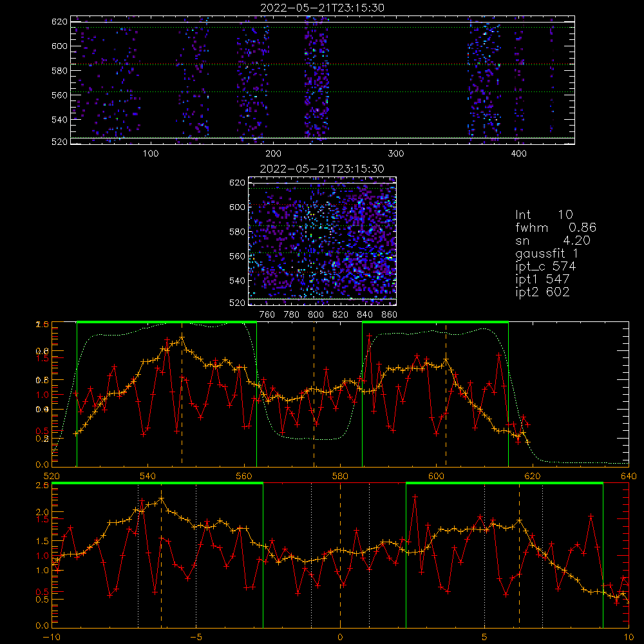Click x-axis label 10 on the bottom plot
Screen dimensions: 644x644
pos(629,638)
